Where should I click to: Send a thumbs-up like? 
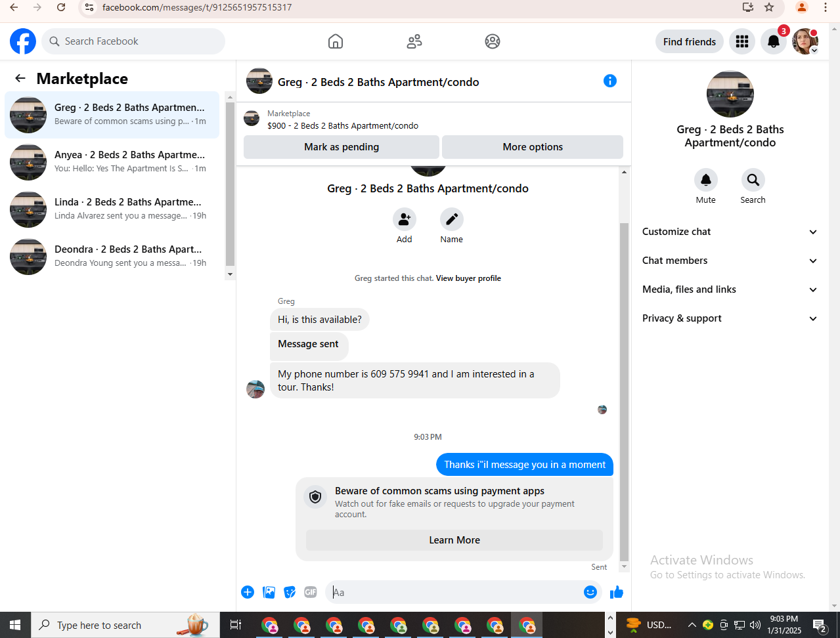(617, 592)
